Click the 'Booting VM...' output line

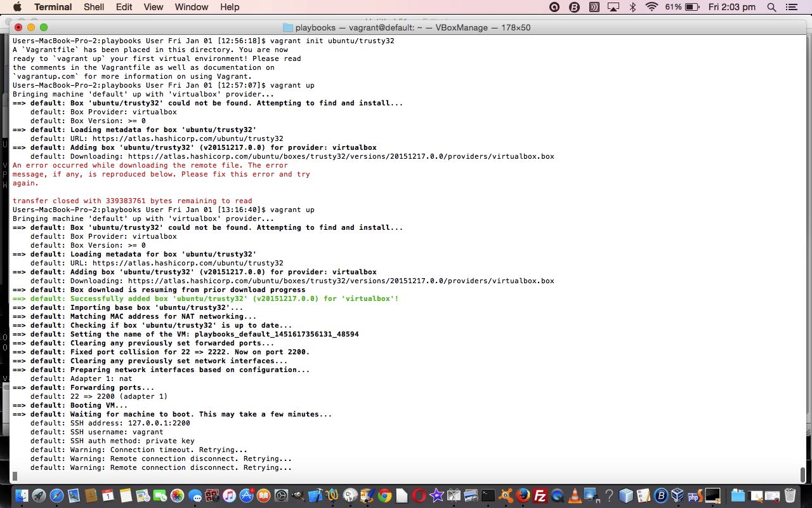[x=70, y=405]
